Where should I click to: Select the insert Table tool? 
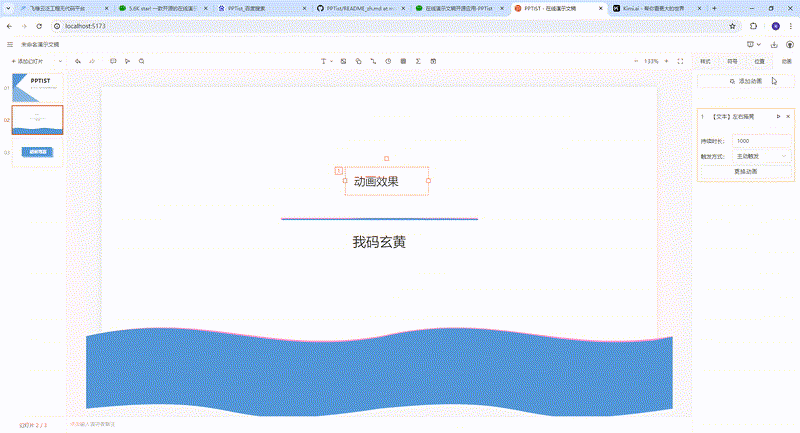click(403, 61)
